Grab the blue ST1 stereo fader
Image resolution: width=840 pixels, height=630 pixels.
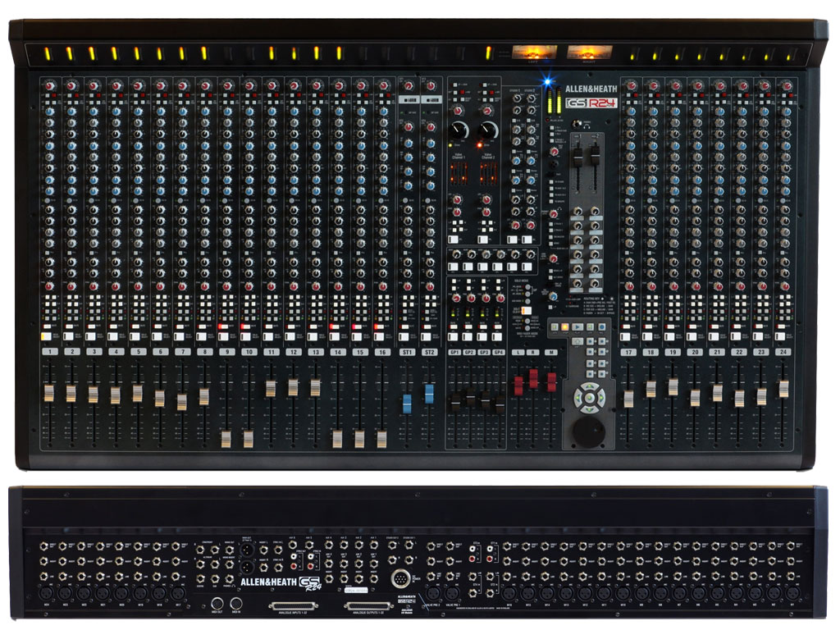[406, 406]
